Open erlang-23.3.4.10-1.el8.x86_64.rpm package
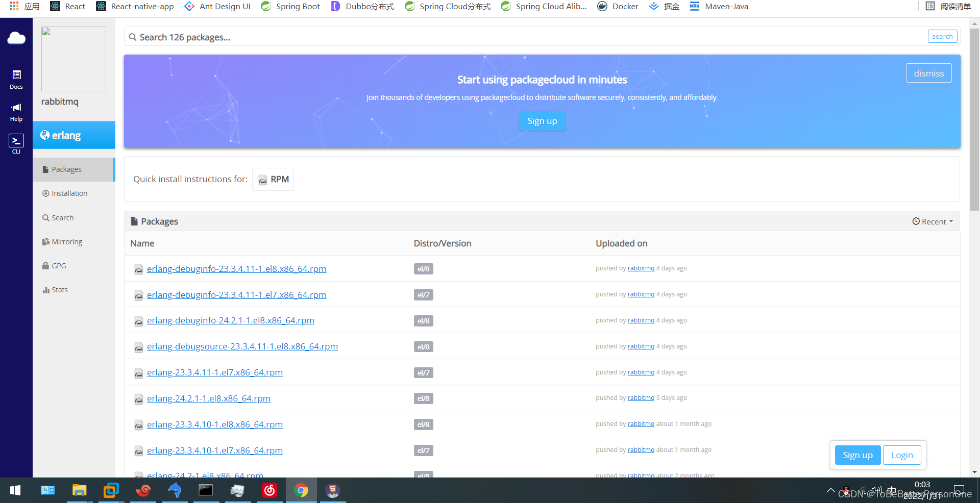This screenshot has height=503, width=980. pos(215,424)
